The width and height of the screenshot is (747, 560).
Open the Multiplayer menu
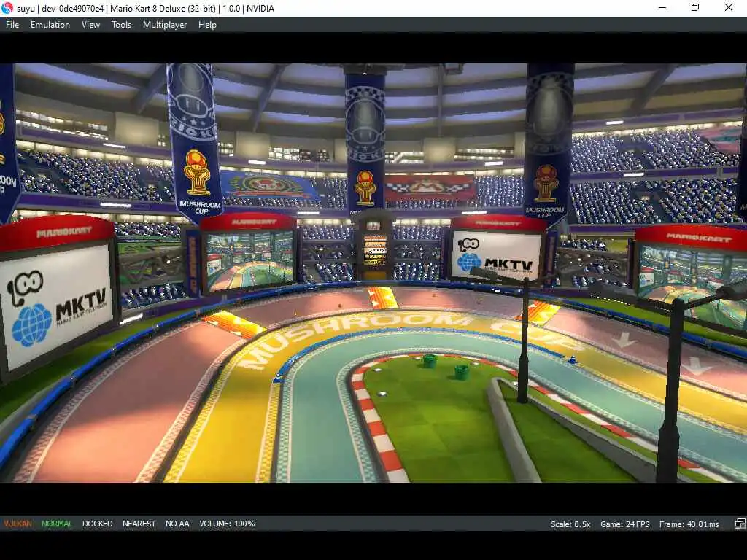click(165, 25)
